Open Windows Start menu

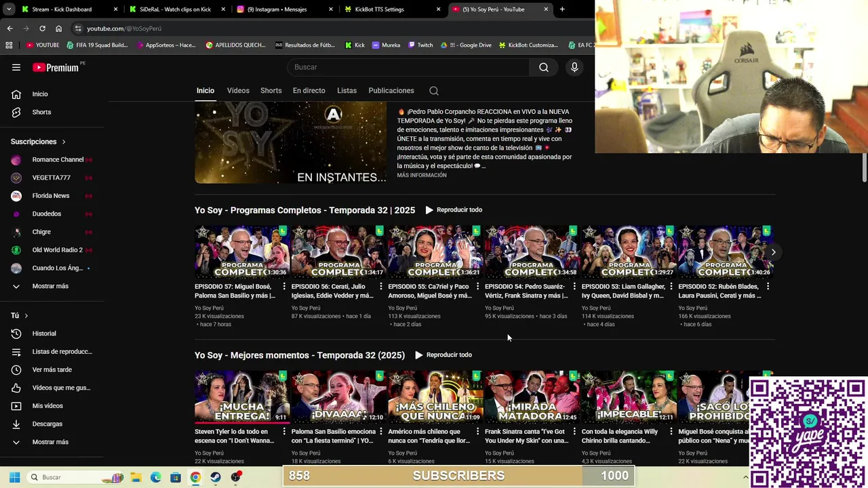point(14,477)
